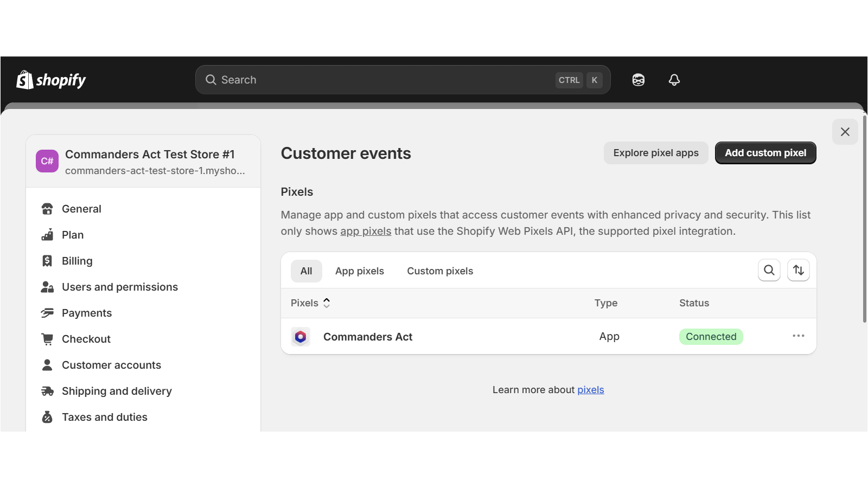The image size is (868, 488).
Task: Click the Status column header
Action: 694,303
